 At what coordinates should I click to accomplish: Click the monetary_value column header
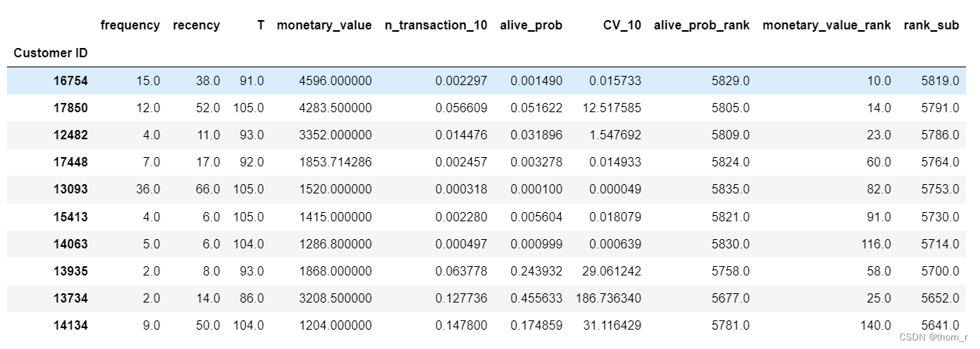pos(324,26)
